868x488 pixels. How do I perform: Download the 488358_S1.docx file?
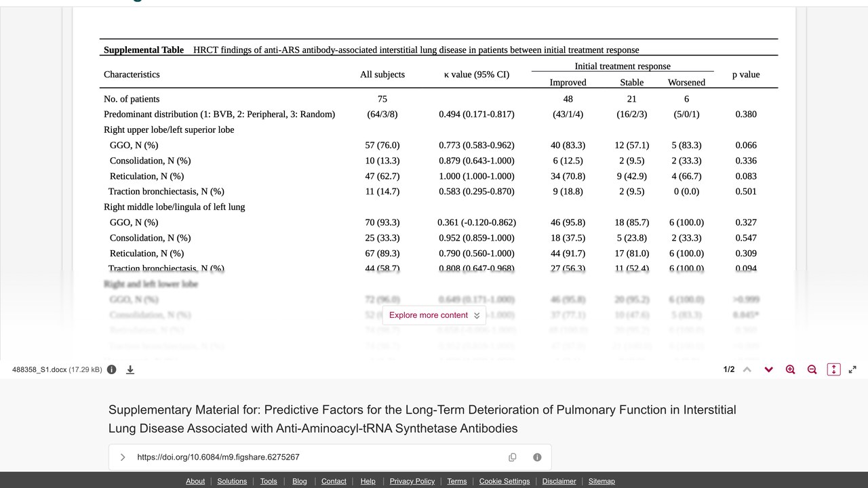130,369
